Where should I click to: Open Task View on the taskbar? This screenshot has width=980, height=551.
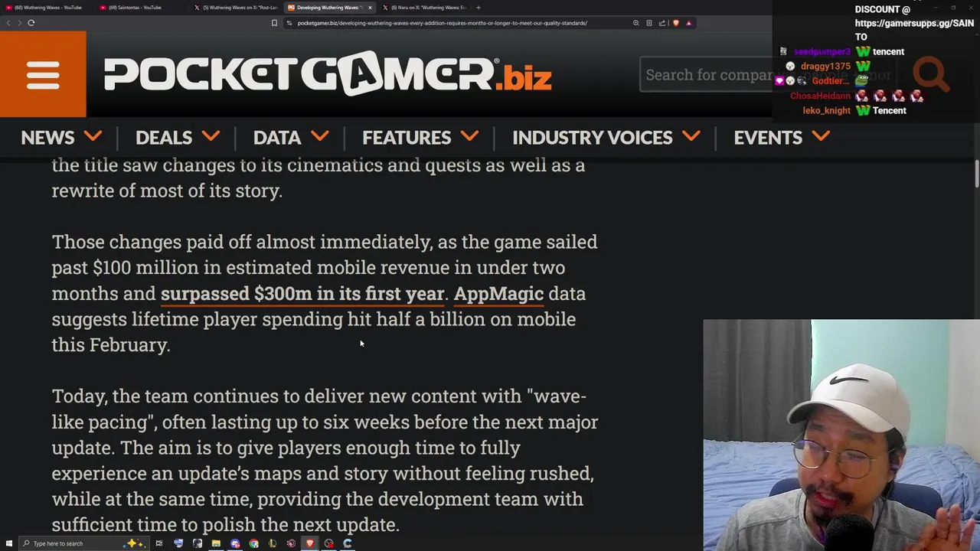(x=159, y=543)
